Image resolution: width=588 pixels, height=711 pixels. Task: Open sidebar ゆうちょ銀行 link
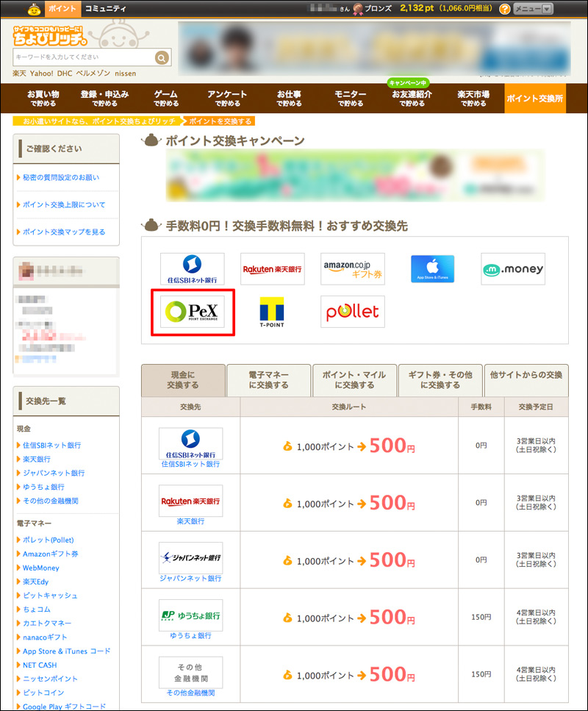click(43, 487)
